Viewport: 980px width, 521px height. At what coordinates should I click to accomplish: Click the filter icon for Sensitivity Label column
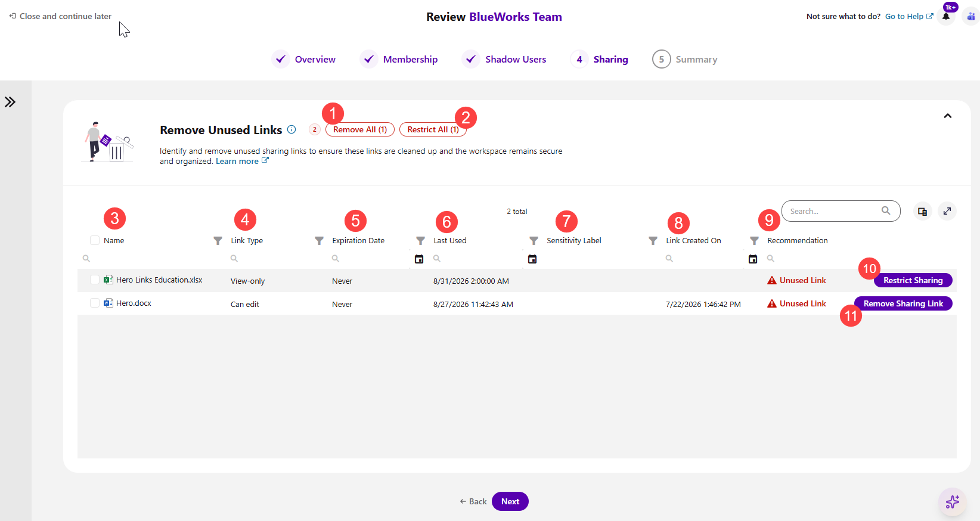[653, 241]
